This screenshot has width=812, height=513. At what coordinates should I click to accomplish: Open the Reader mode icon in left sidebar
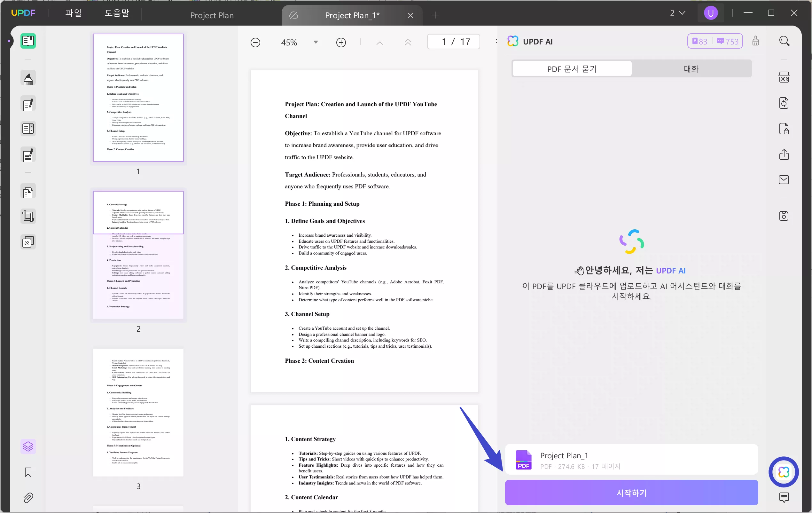[x=28, y=41]
